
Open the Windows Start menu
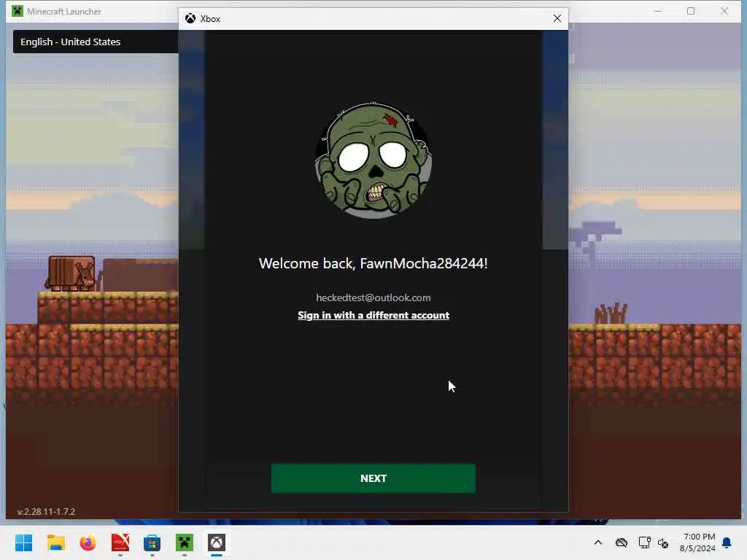click(23, 542)
